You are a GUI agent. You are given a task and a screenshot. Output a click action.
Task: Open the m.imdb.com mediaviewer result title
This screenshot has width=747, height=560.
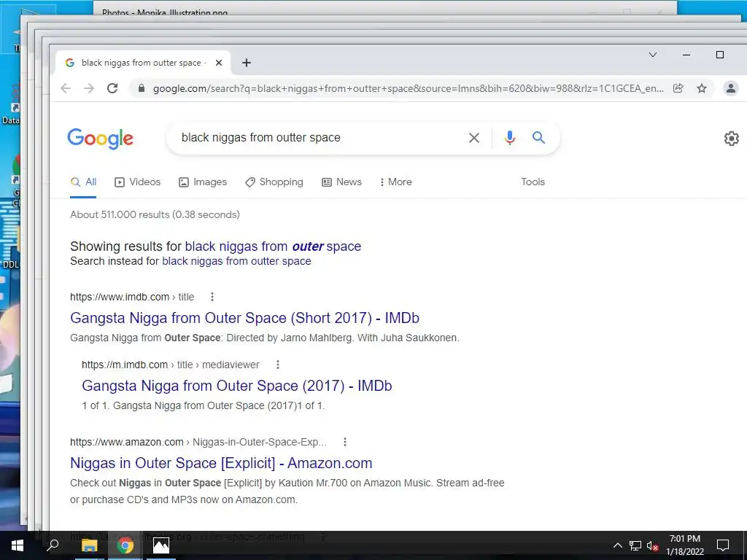pyautogui.click(x=237, y=386)
